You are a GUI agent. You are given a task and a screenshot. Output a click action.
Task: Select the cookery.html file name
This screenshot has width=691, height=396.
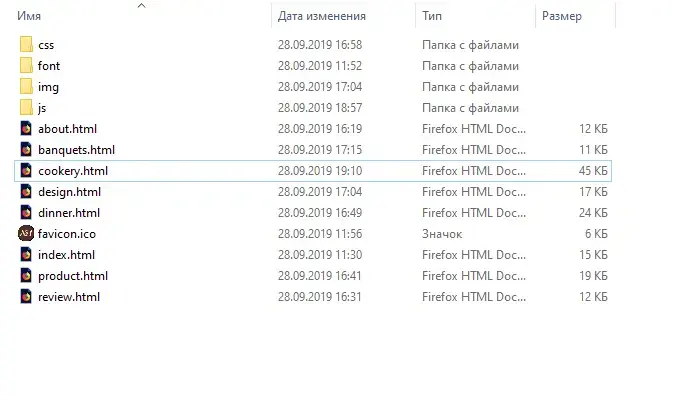click(73, 171)
